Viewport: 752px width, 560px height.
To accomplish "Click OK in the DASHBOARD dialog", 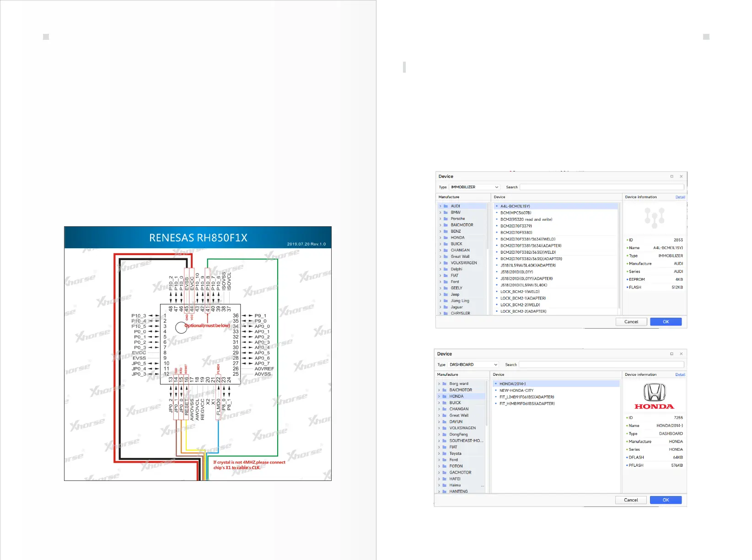I will click(x=666, y=500).
